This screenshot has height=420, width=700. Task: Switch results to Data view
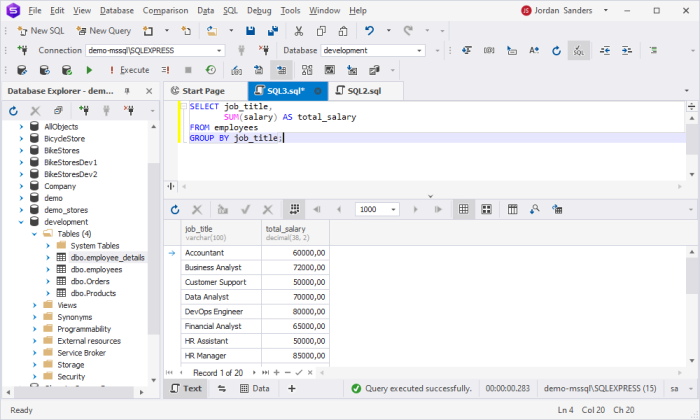pyautogui.click(x=253, y=388)
